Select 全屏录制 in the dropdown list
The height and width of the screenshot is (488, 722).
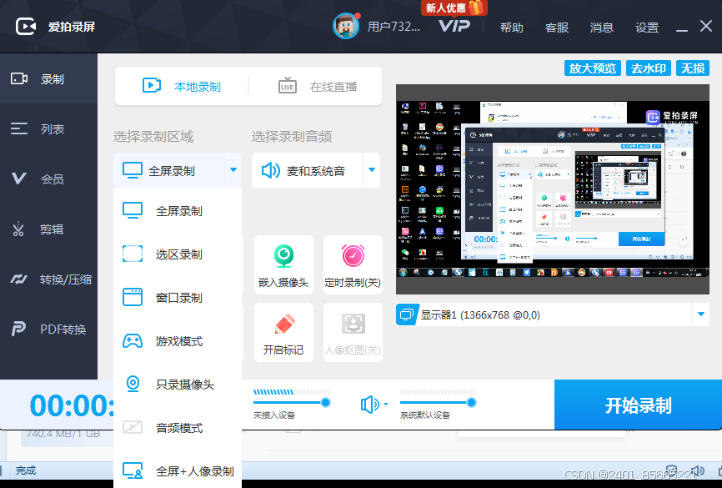click(x=178, y=211)
